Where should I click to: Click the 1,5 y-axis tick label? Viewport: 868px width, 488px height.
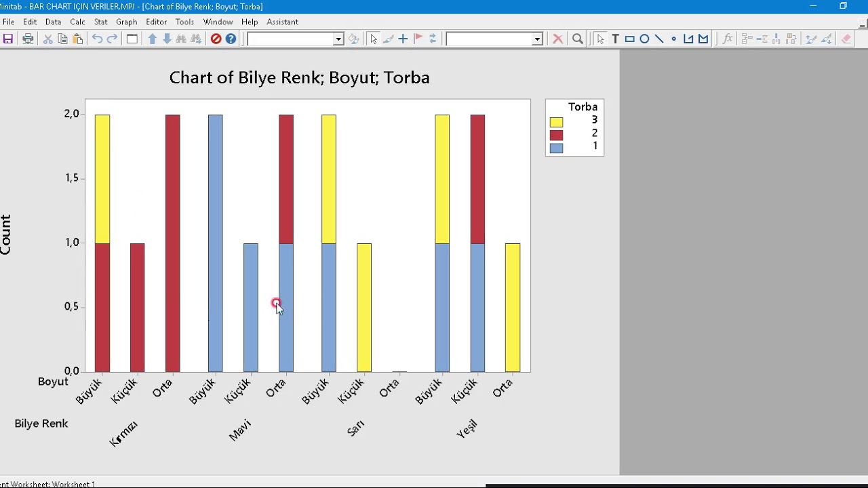pyautogui.click(x=71, y=178)
